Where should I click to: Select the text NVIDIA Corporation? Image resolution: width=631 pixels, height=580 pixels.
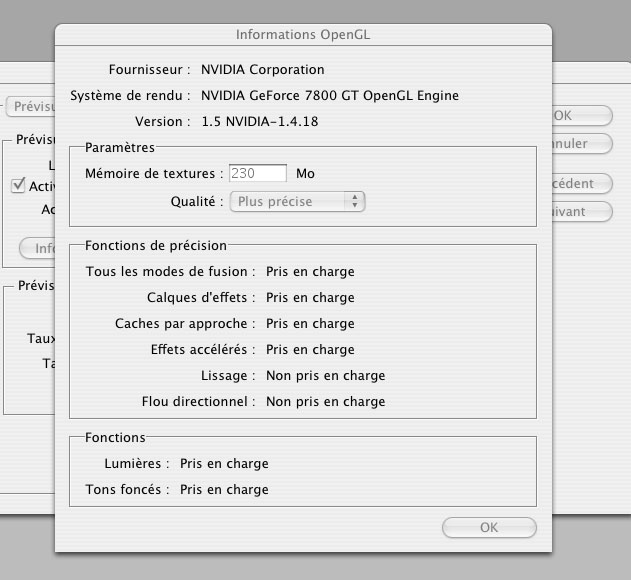coord(263,69)
